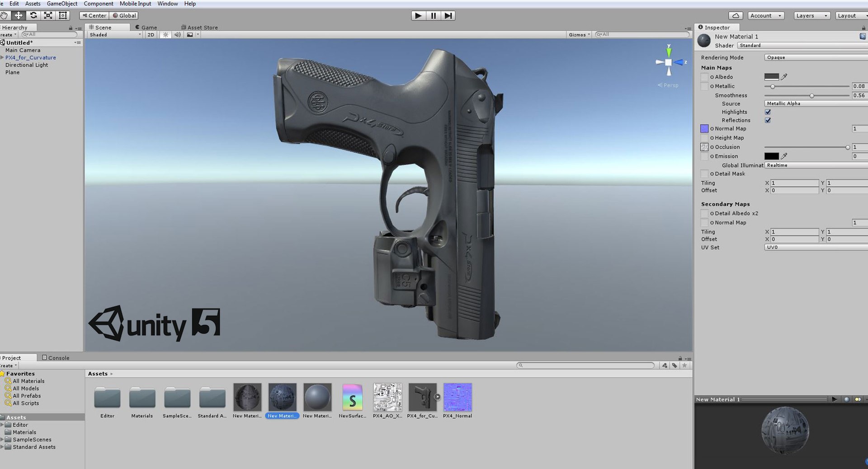Screen dimensions: 868x469
Task: Adjust the Metallic slider
Action: 807,86
